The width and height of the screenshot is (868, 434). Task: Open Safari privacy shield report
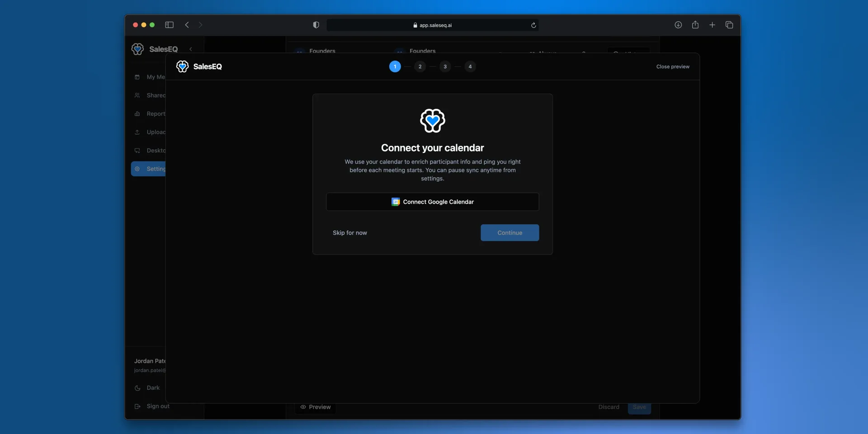click(316, 25)
